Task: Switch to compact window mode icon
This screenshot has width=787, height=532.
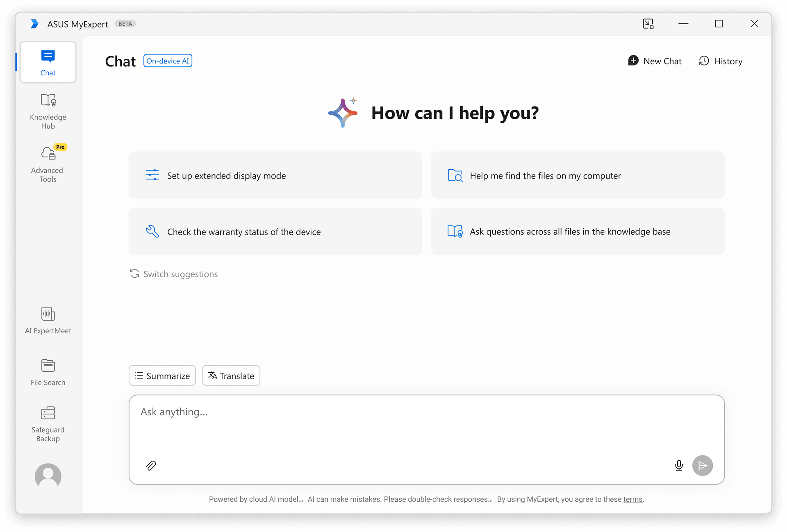Action: coord(648,24)
